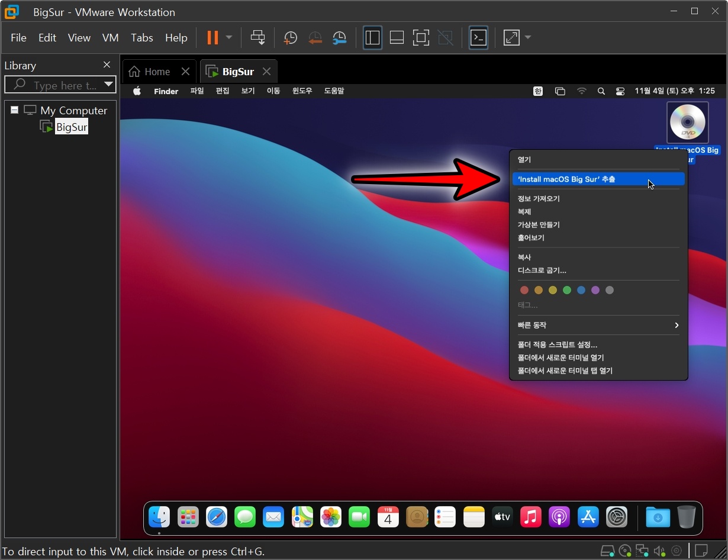The height and width of the screenshot is (560, 728).
Task: Pick the red tag color
Action: pyautogui.click(x=524, y=290)
